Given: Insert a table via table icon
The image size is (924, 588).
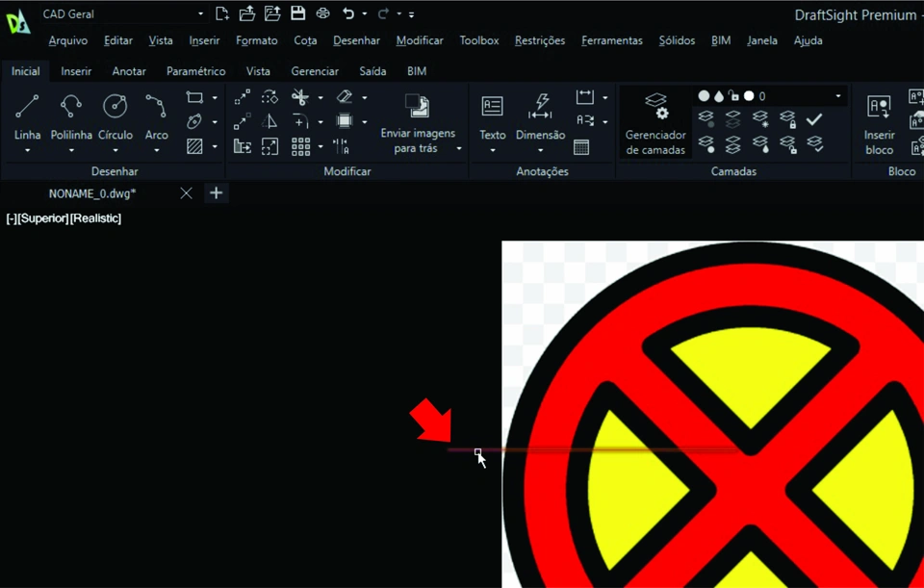Looking at the screenshot, I should 581,146.
